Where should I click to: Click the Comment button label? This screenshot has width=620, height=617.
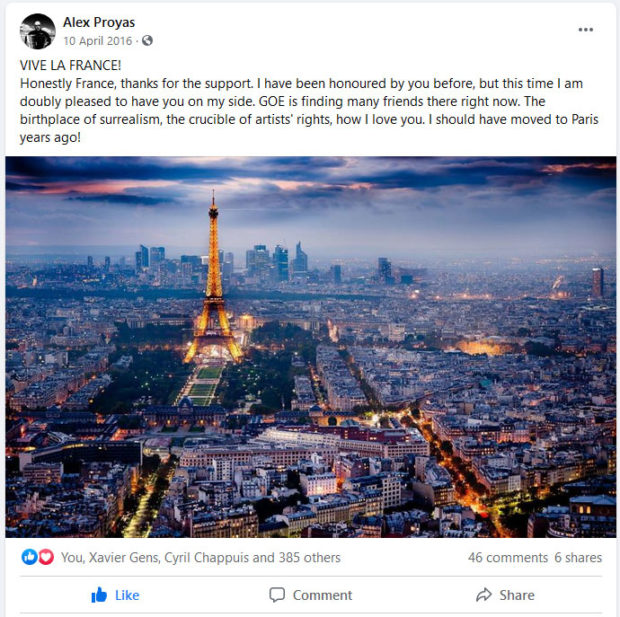(322, 595)
